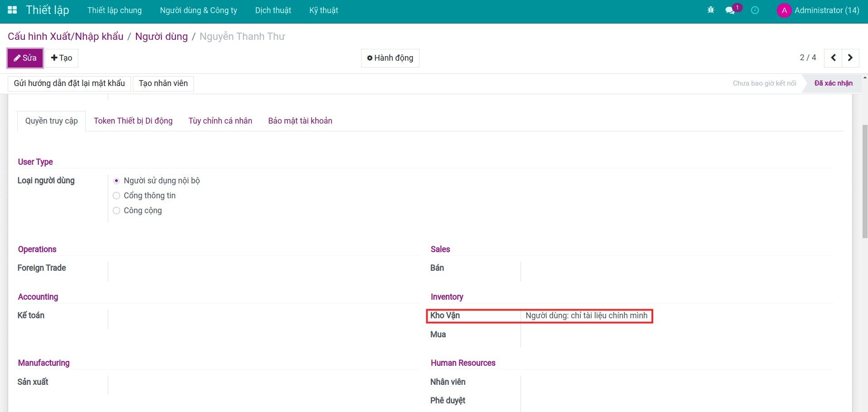Screen dimensions: 868x412
Task: Expand 'Người dùng & Công ty' menu
Action: point(198,10)
